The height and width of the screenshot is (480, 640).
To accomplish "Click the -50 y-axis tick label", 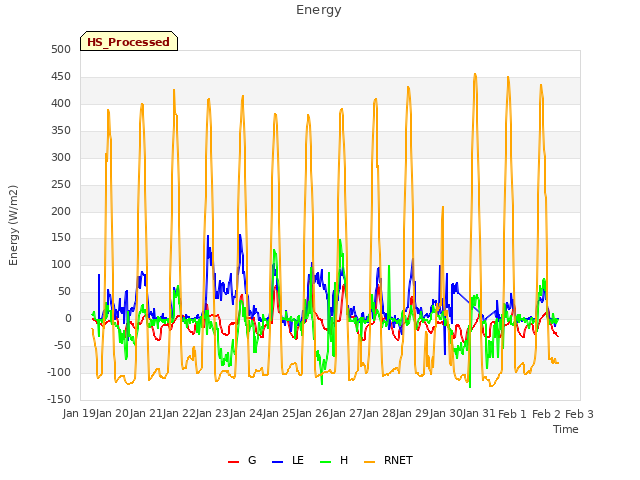I will [x=62, y=345].
